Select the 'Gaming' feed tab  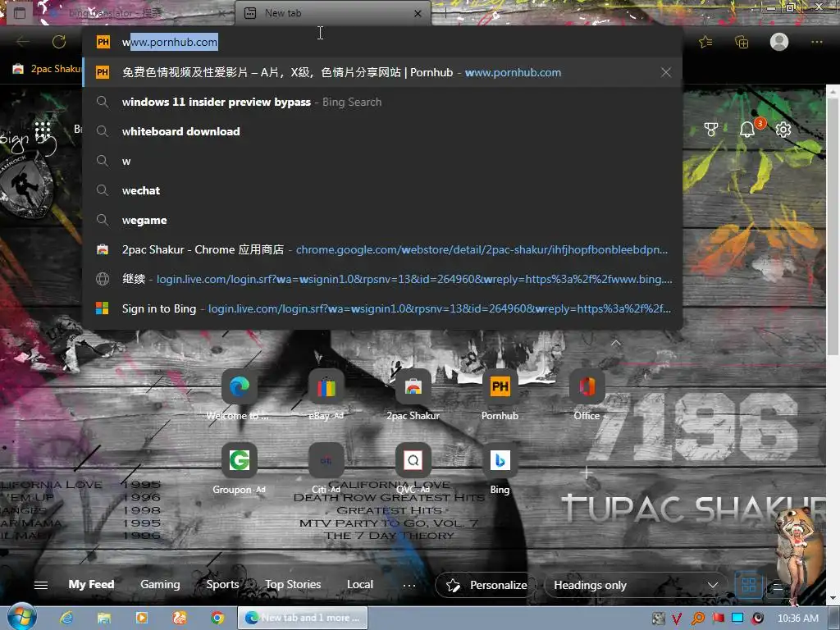160,584
